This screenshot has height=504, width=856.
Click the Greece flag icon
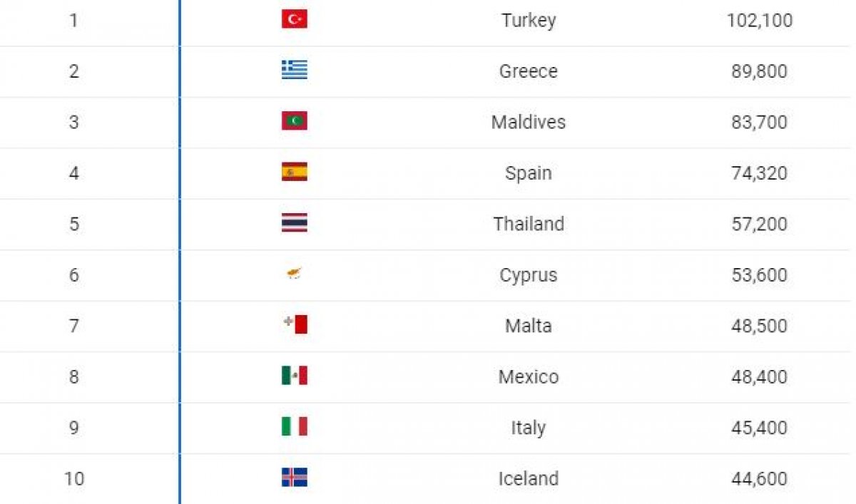tap(294, 70)
